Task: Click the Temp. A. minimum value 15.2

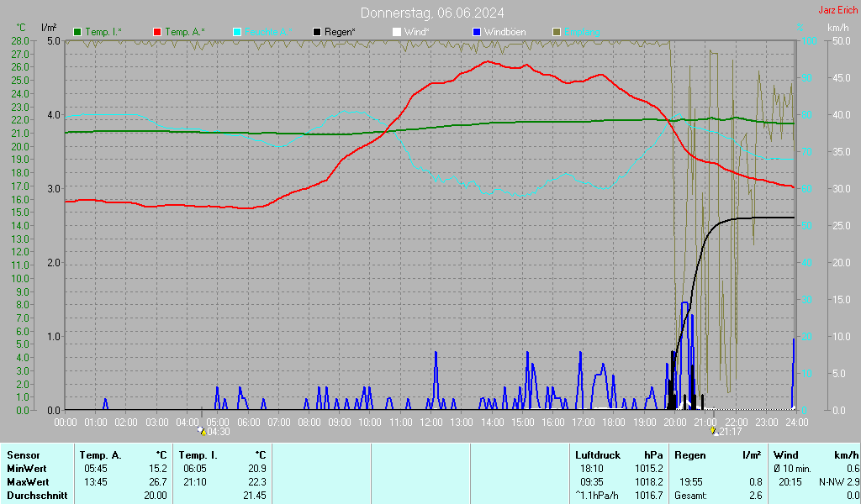Action: [157, 469]
